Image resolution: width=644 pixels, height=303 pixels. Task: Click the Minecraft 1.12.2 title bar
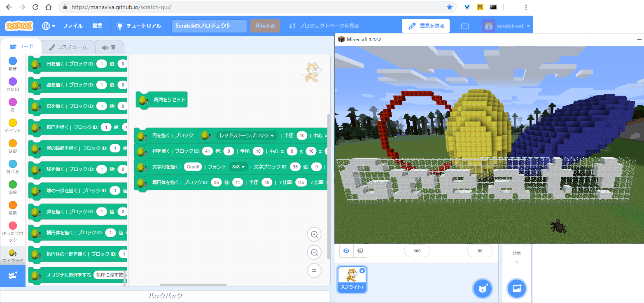coord(489,39)
